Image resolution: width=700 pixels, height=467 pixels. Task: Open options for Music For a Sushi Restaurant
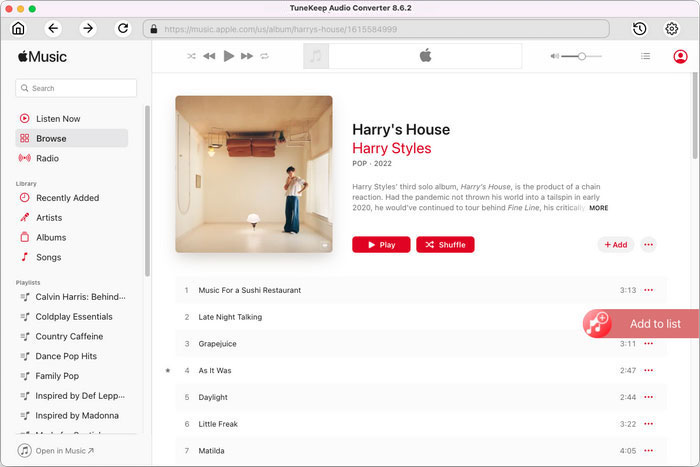tap(648, 290)
